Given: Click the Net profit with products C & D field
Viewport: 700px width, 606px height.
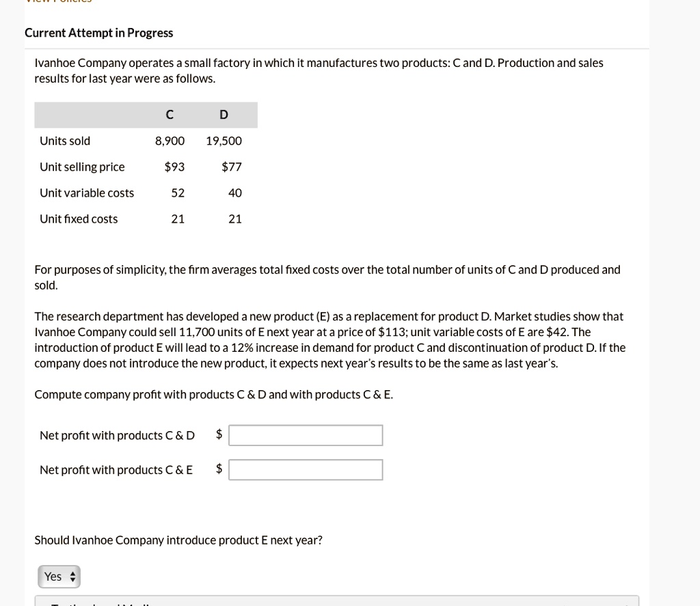Looking at the screenshot, I should [x=306, y=435].
